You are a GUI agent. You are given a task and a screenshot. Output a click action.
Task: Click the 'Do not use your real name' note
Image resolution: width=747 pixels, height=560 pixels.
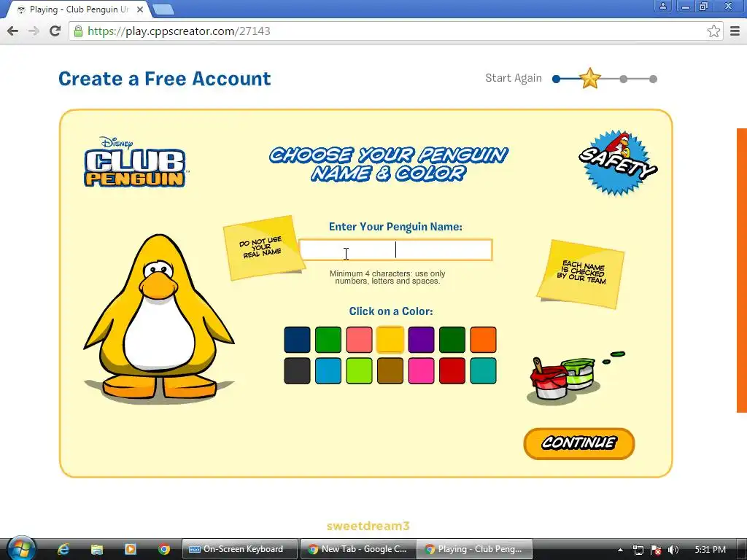click(263, 248)
